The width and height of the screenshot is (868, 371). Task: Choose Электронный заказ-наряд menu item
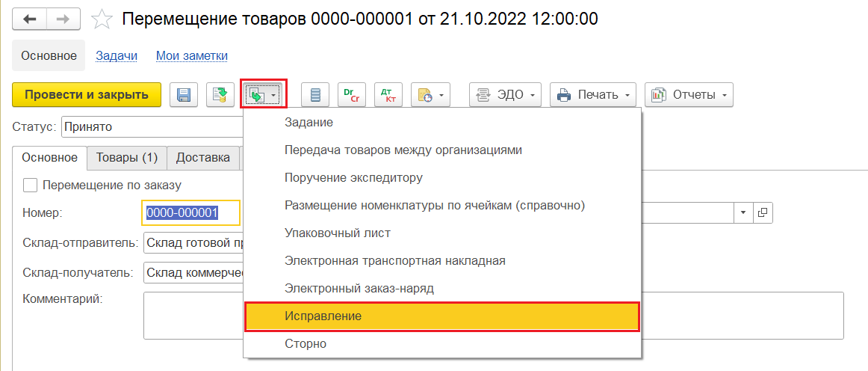point(442,289)
